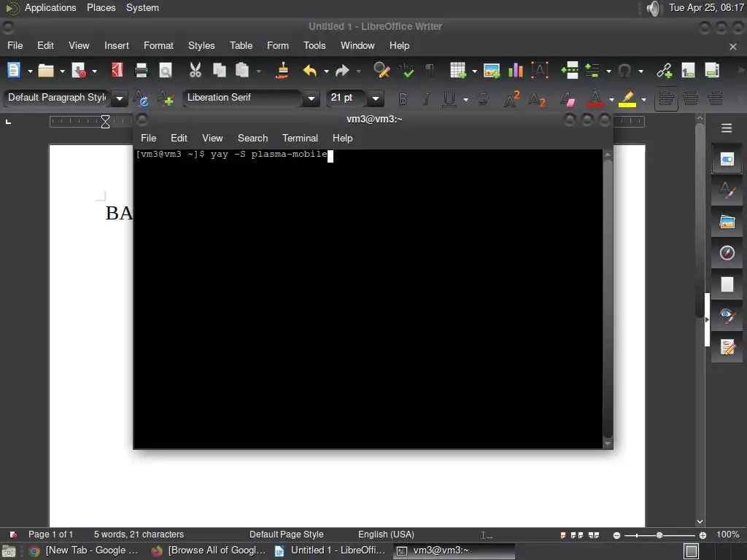This screenshot has width=747, height=560.
Task: Toggle Underline formatting
Action: 449,98
